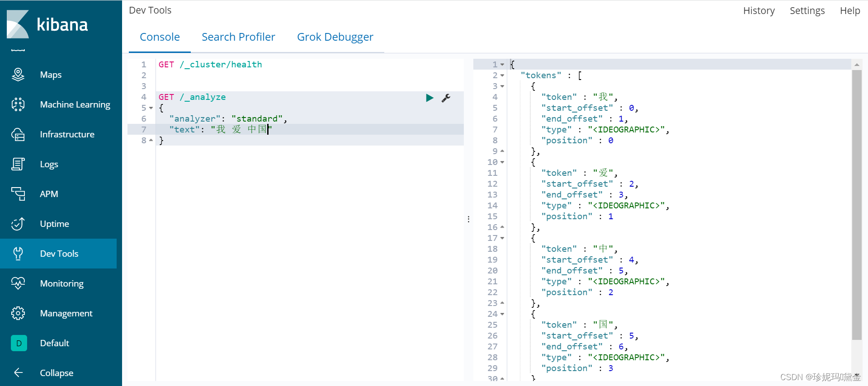This screenshot has height=386, width=868.
Task: Click the Monitoring heartbeat icon
Action: 18,283
